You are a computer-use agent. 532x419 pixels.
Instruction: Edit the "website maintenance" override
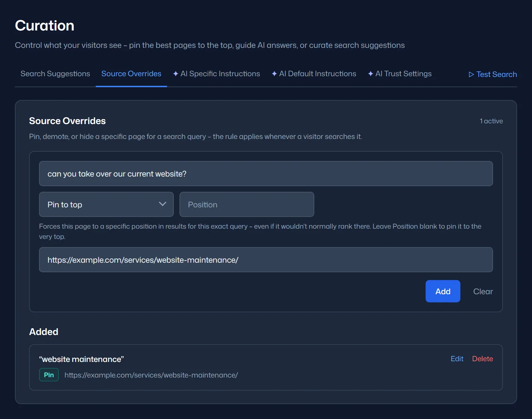[457, 359]
